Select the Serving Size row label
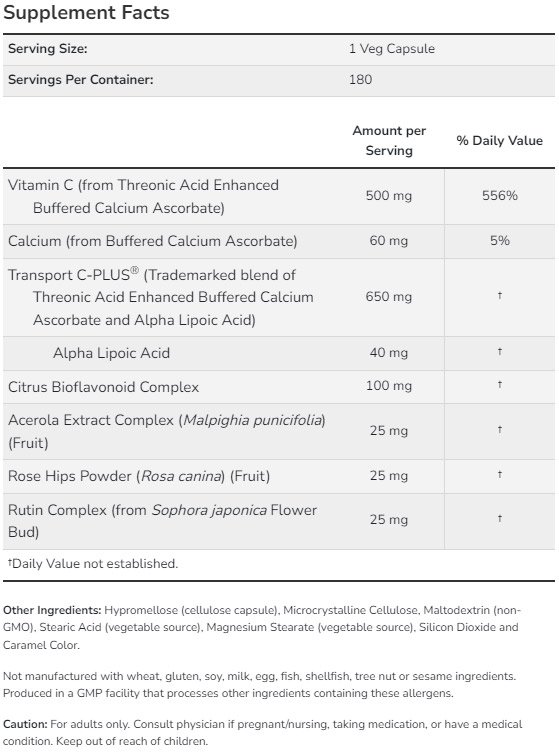The image size is (559, 752). 47,48
